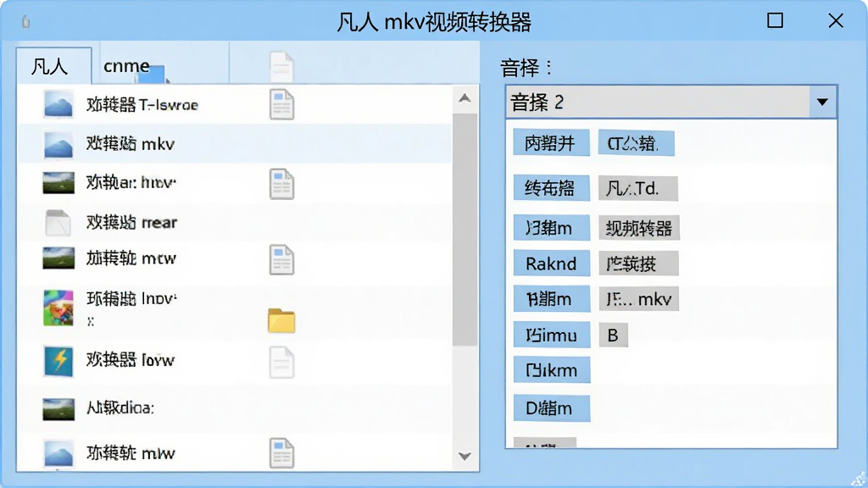Select the rrear list entry text
The height and width of the screenshot is (488, 868).
pyautogui.click(x=131, y=223)
